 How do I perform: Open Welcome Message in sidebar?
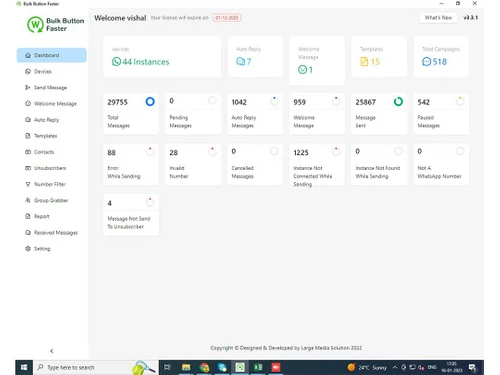pyautogui.click(x=51, y=104)
